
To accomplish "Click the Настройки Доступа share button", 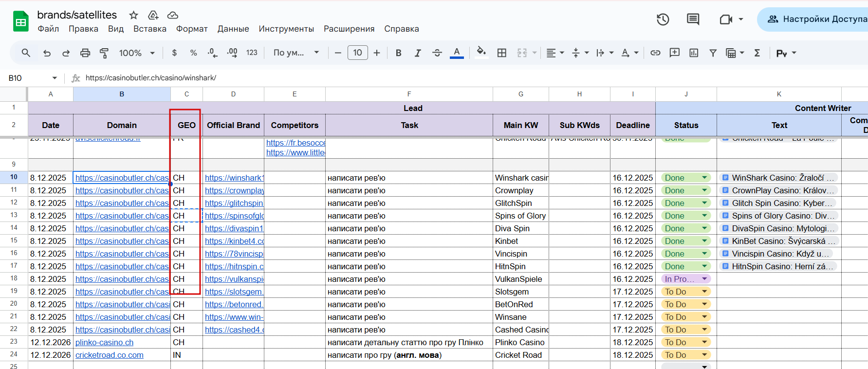I will click(818, 19).
